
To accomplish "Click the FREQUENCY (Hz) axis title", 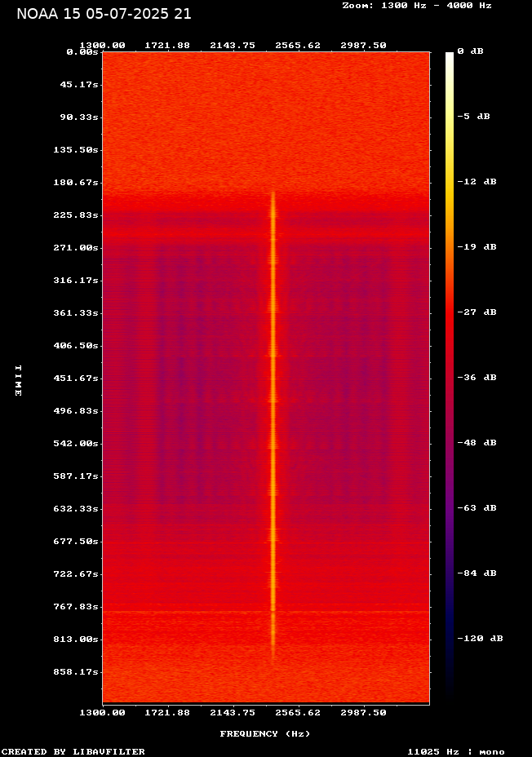I will (265, 734).
